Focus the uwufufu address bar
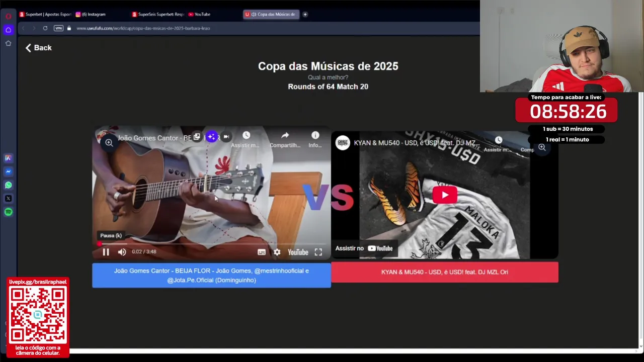The width and height of the screenshot is (644, 362). point(143,28)
